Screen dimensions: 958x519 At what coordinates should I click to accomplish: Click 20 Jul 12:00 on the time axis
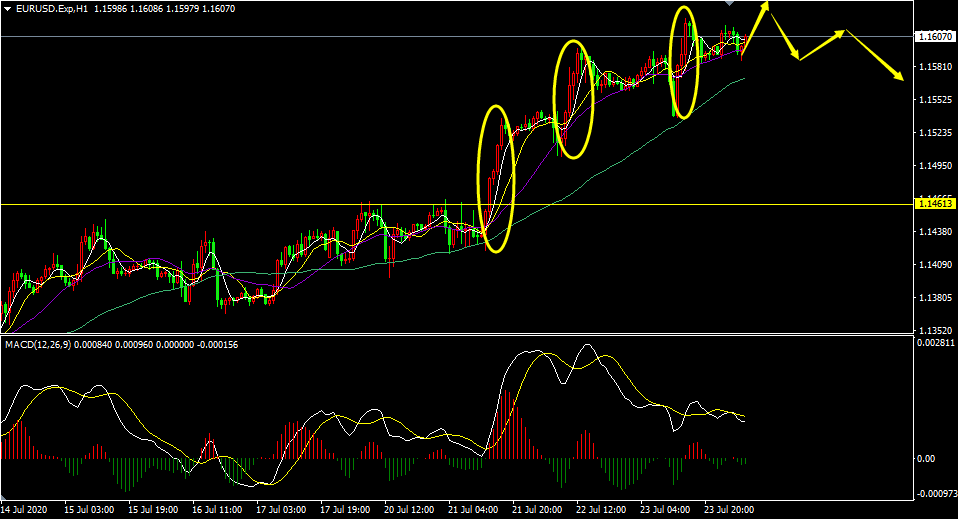coord(409,509)
